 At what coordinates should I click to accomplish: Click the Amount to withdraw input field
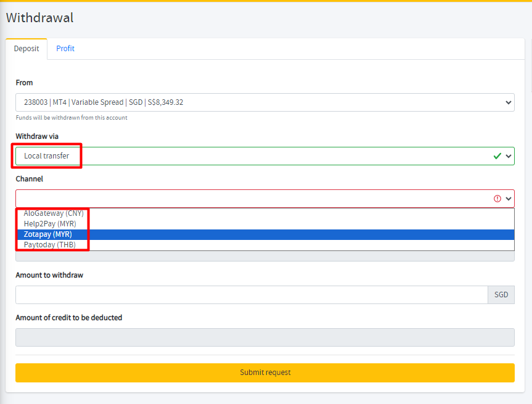(x=252, y=295)
